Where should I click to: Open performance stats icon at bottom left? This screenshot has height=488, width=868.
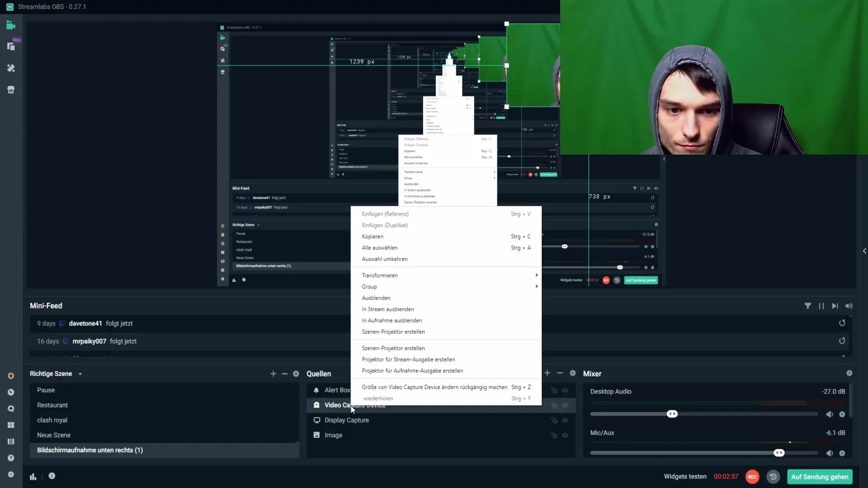33,476
